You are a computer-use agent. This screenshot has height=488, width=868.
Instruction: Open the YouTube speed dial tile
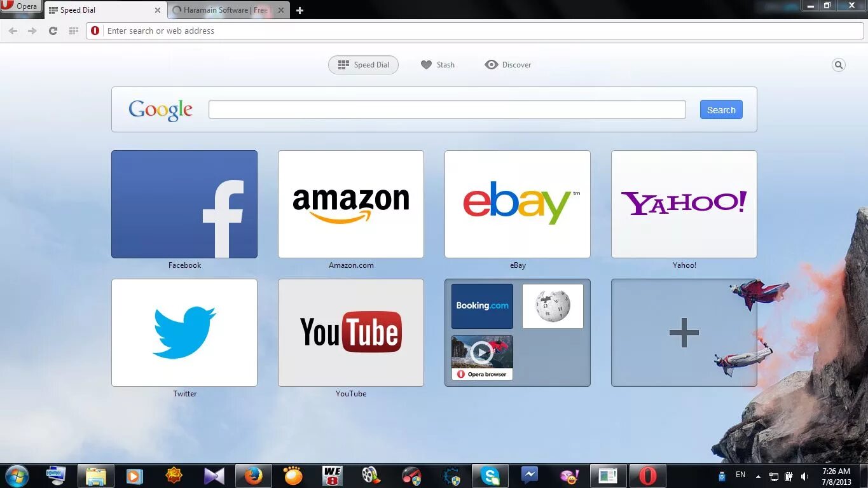[351, 333]
